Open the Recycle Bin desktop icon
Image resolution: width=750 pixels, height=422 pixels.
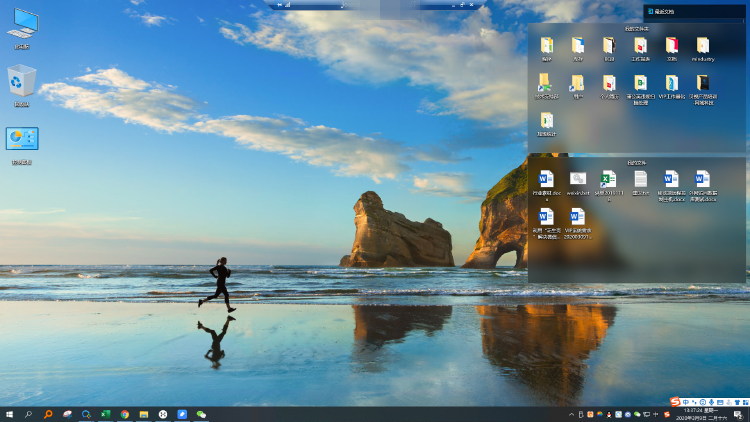(x=22, y=85)
